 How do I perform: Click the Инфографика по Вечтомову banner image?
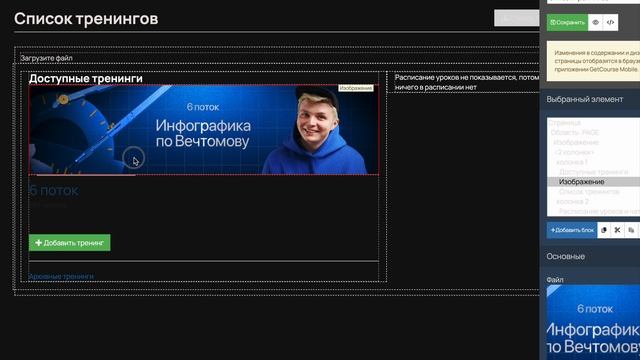[204, 130]
